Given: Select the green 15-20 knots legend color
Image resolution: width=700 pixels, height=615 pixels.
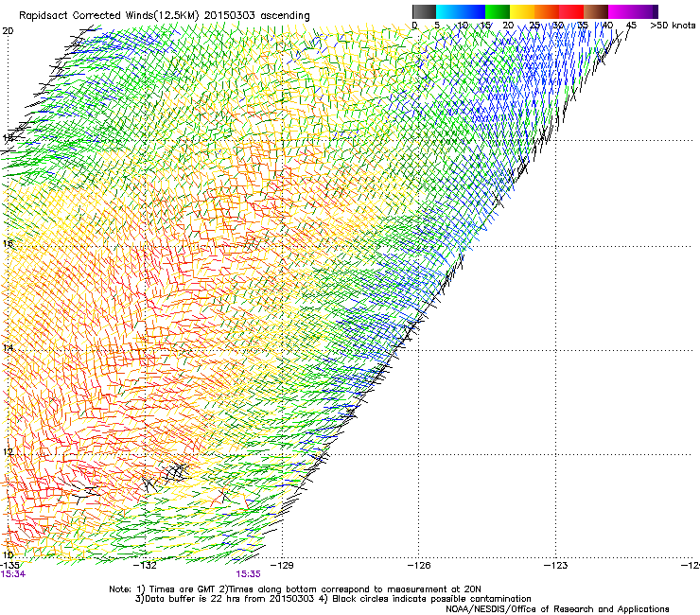Looking at the screenshot, I should click(498, 11).
